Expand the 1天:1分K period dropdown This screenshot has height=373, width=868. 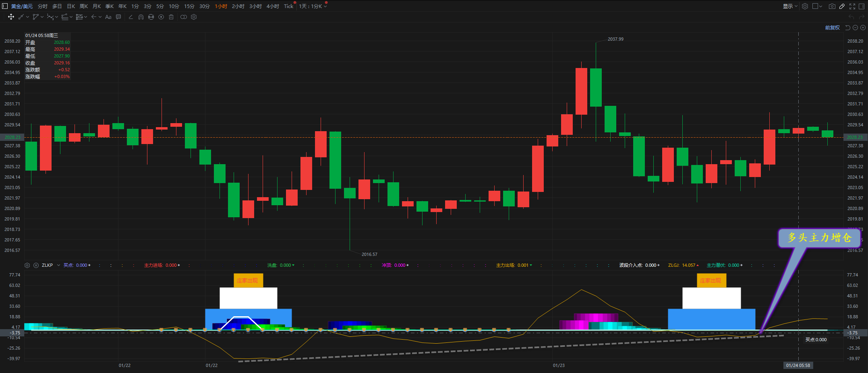[x=325, y=6]
